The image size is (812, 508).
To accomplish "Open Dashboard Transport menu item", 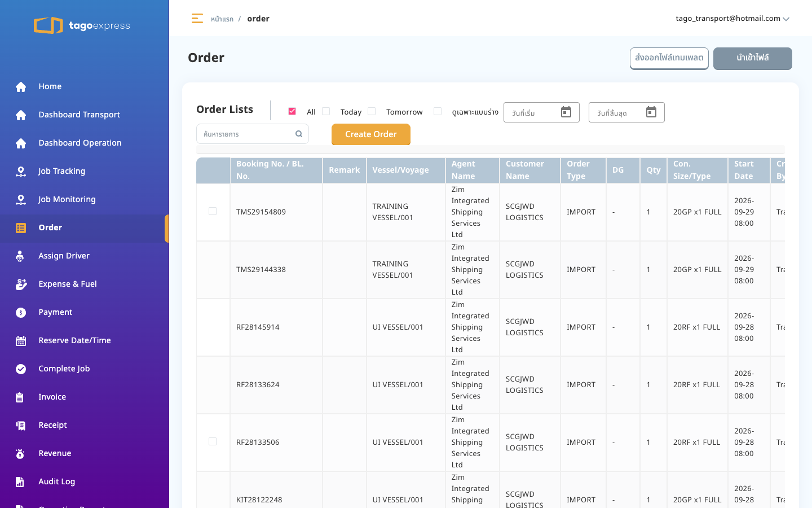I will click(85, 115).
